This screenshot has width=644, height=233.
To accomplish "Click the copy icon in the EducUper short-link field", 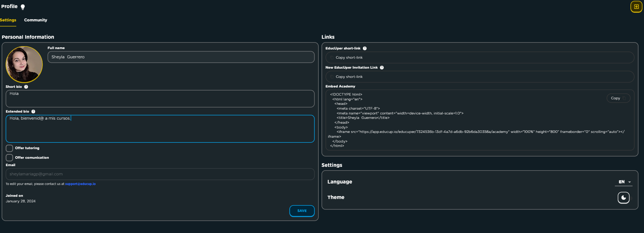I will [x=332, y=58].
